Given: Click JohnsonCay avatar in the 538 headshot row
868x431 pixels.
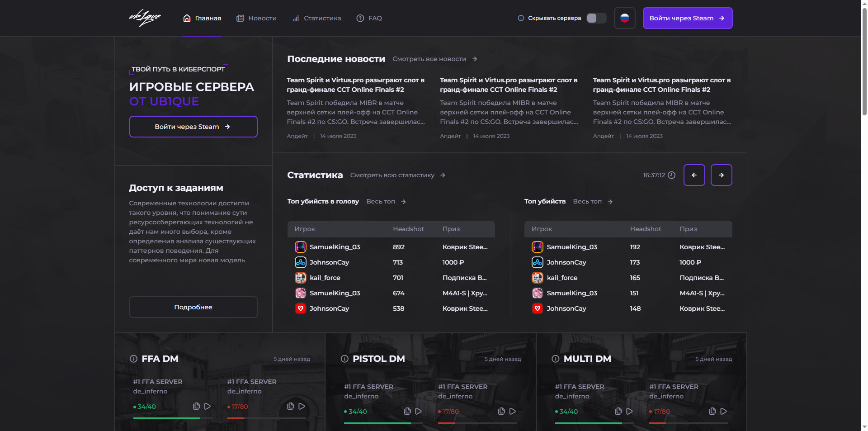Looking at the screenshot, I should coord(301,308).
